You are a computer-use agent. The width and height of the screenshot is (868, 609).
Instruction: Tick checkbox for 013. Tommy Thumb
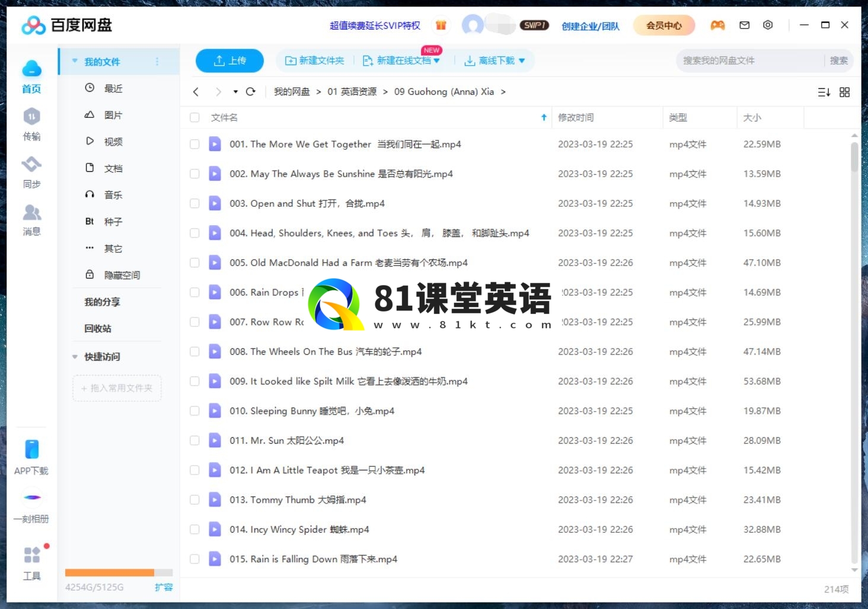[x=194, y=499]
